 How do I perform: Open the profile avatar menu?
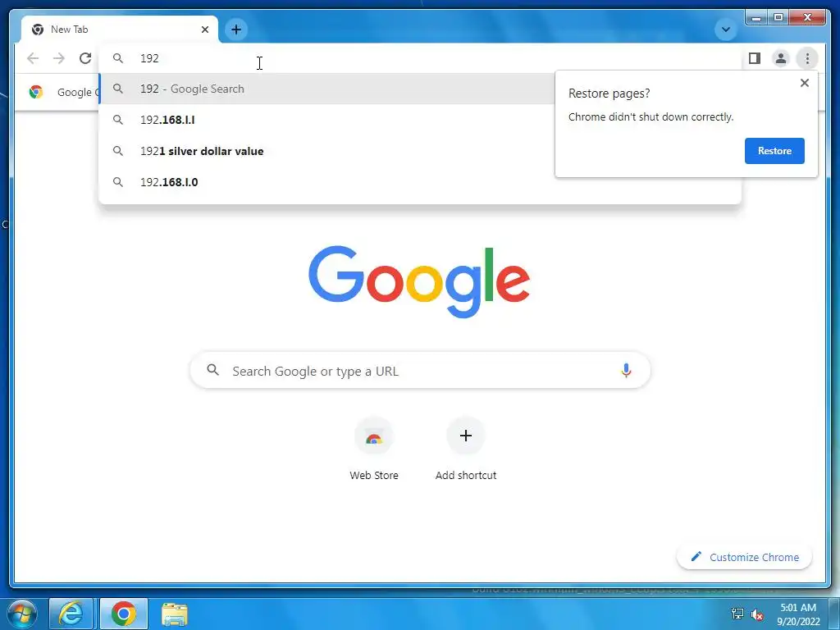(781, 58)
